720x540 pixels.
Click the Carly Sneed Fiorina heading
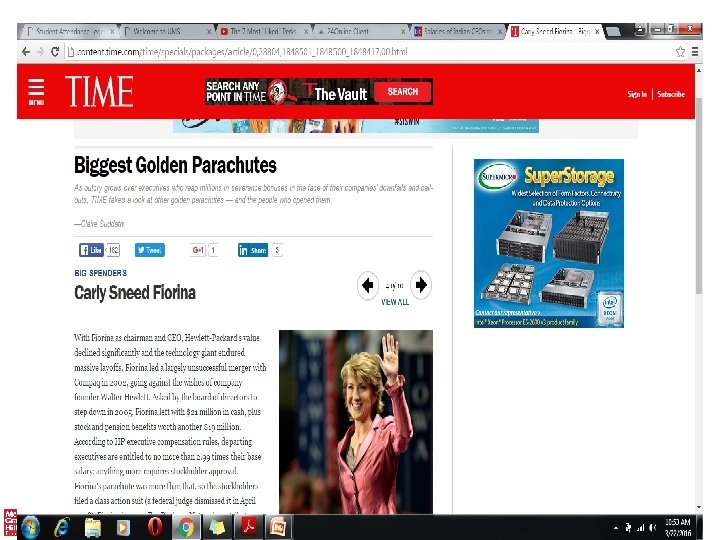click(x=135, y=292)
